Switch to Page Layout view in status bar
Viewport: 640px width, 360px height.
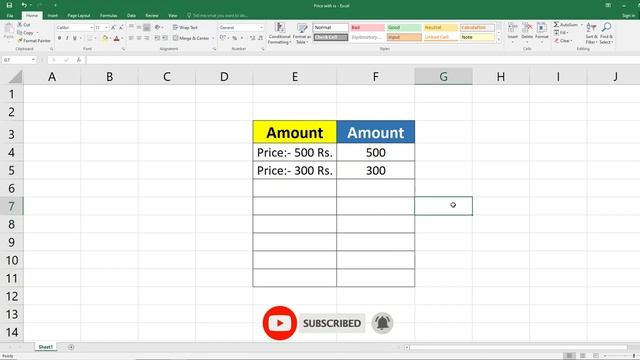point(582,356)
